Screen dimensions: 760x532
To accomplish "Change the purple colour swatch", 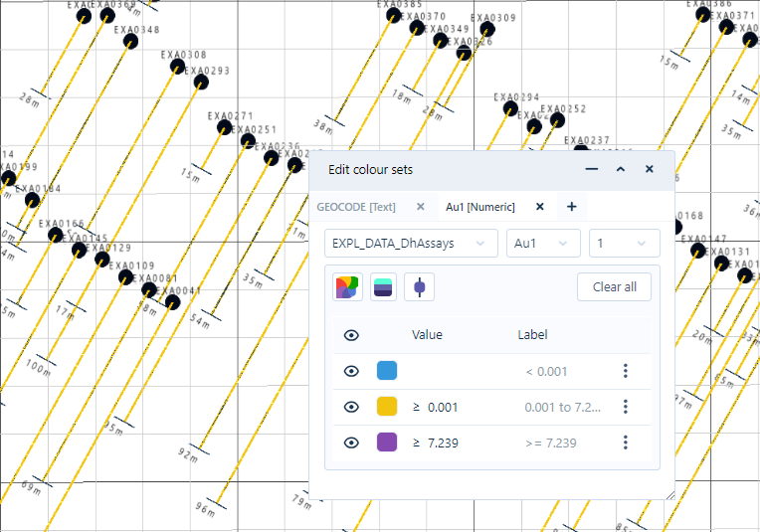I will 387,443.
